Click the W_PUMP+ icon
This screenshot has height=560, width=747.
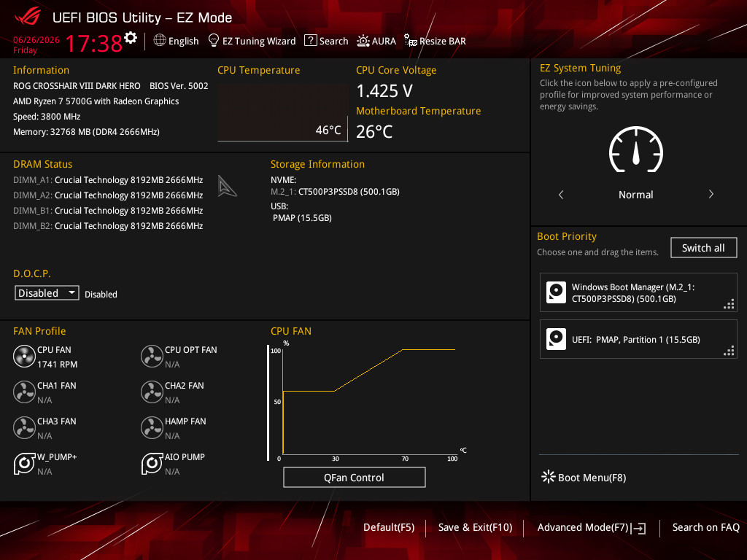(x=24, y=463)
